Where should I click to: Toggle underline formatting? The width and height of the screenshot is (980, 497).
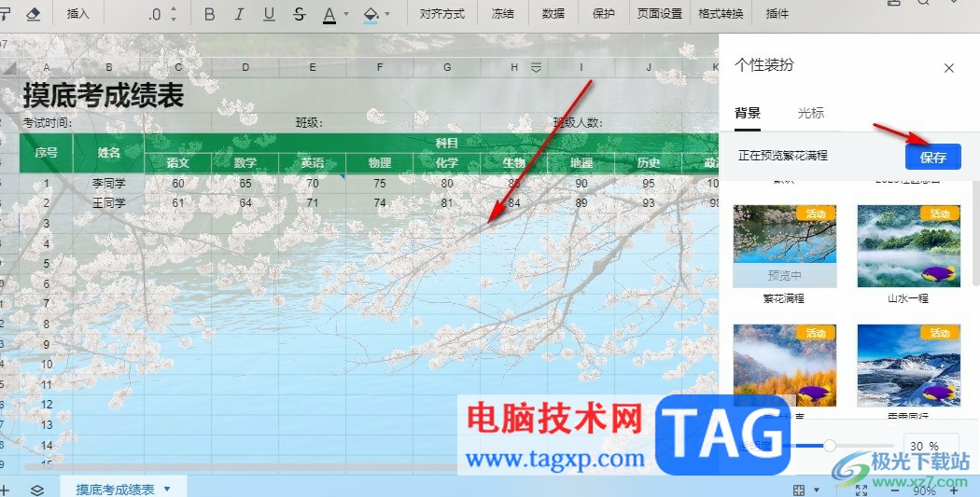(x=269, y=14)
